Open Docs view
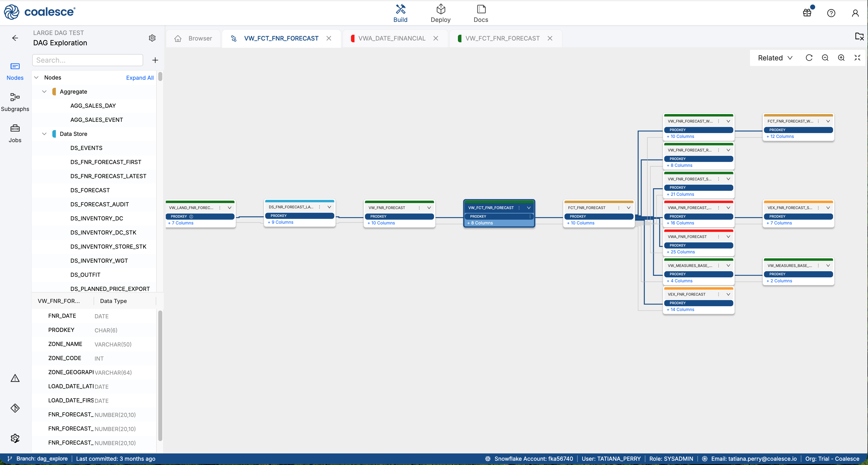 coord(481,13)
